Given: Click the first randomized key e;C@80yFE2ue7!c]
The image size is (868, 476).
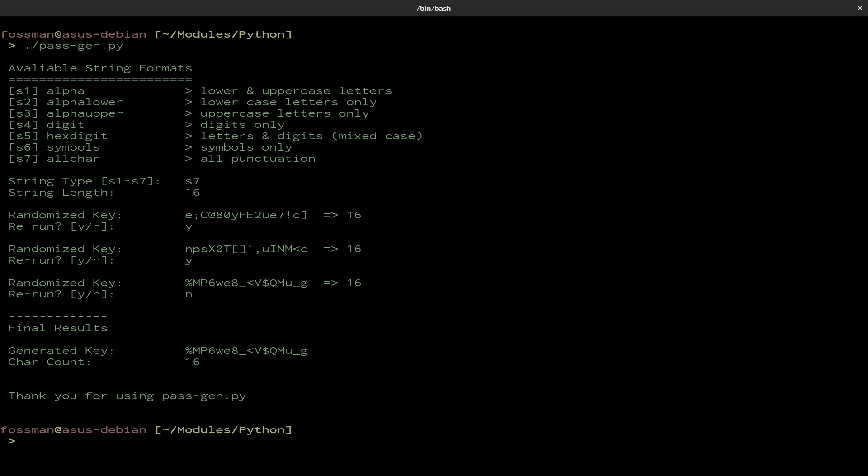Looking at the screenshot, I should click(x=246, y=215).
